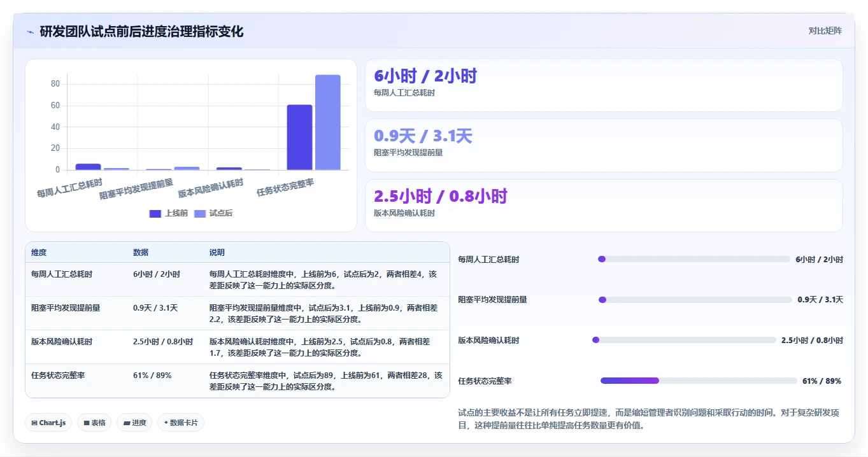Click the chart x-axis label 版本风险确认耗时
This screenshot has width=868, height=457.
click(211, 188)
